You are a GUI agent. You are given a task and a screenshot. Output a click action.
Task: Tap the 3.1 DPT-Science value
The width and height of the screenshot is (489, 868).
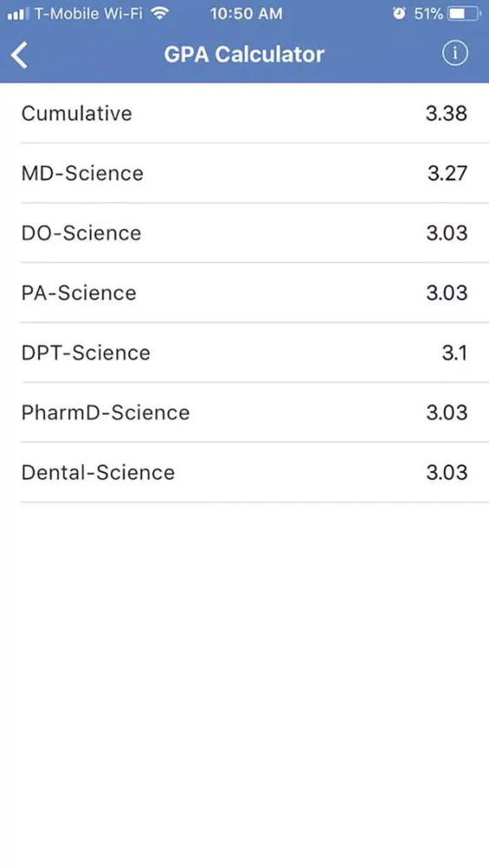click(454, 352)
